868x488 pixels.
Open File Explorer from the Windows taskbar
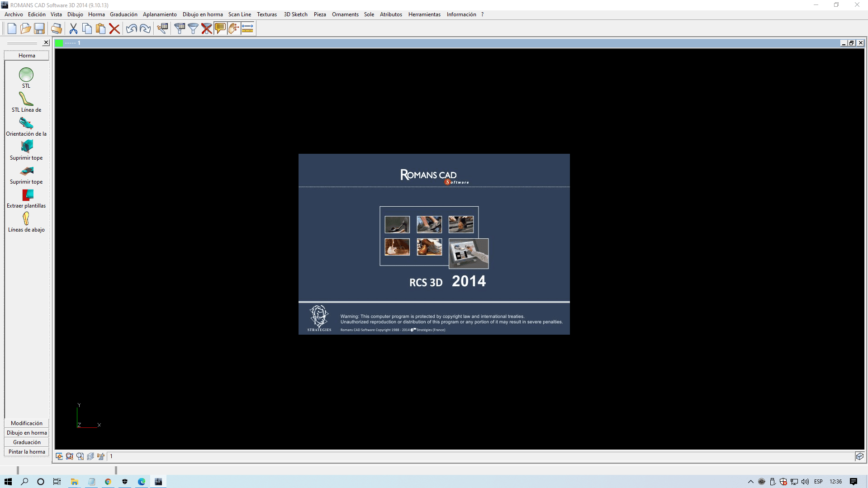[x=75, y=482]
